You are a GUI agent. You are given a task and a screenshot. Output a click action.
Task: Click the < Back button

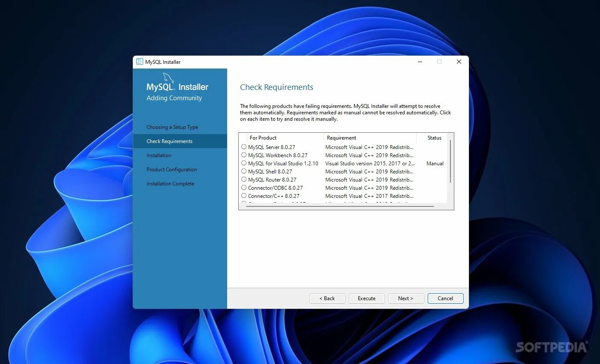click(327, 298)
